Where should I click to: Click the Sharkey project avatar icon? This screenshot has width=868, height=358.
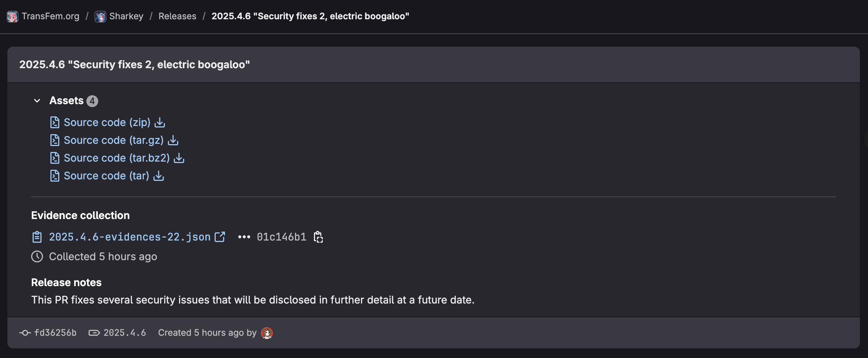[100, 16]
